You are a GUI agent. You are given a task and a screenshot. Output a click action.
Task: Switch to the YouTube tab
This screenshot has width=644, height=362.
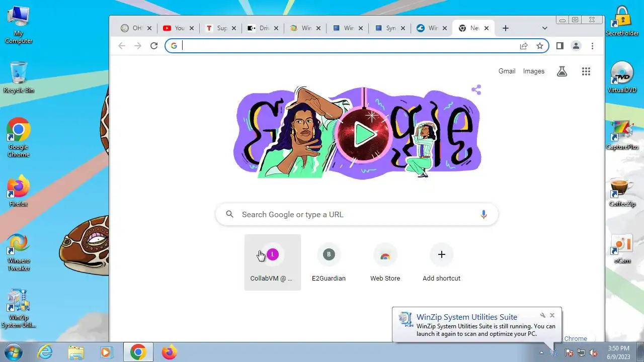(x=179, y=28)
